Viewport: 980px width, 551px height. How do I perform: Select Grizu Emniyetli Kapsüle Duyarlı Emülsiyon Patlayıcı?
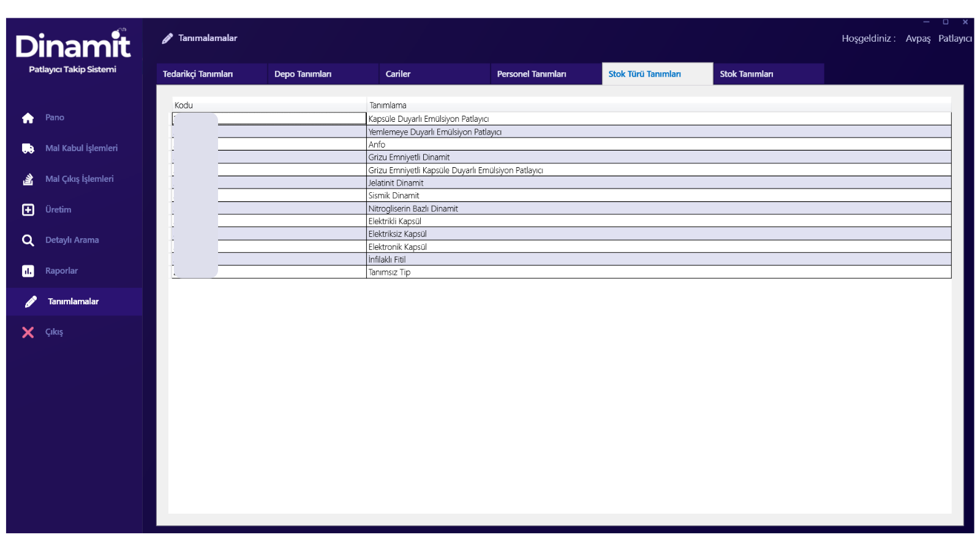562,170
